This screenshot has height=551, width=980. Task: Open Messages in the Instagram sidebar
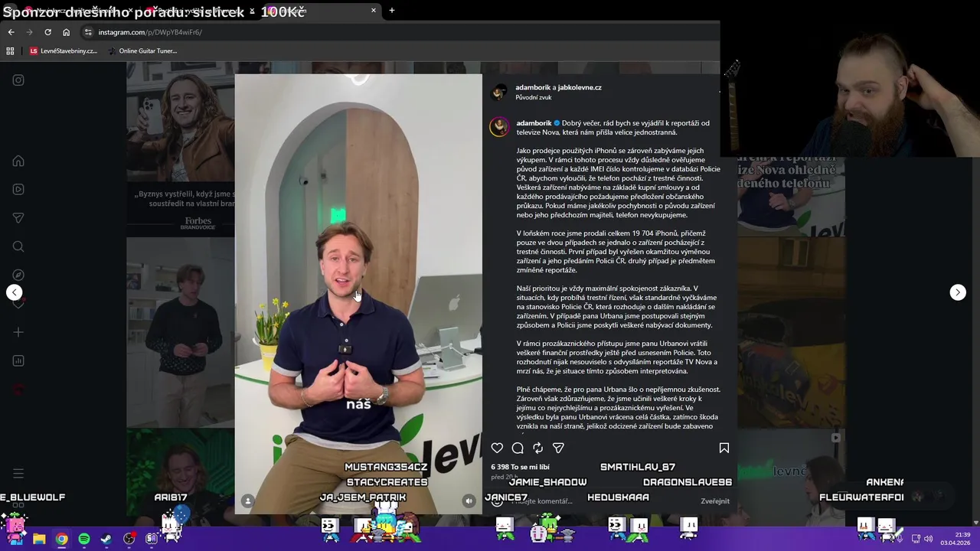18,218
